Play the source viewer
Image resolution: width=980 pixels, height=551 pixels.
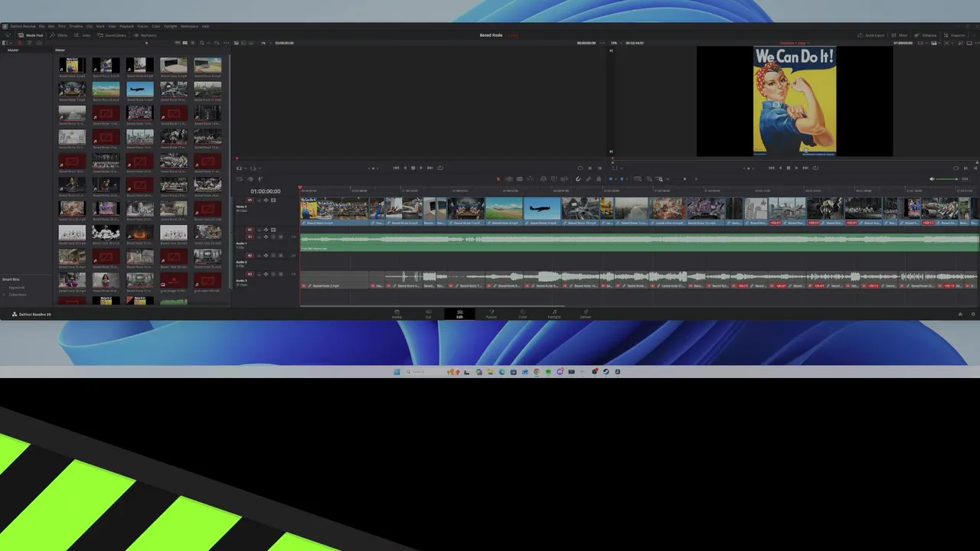pos(421,168)
